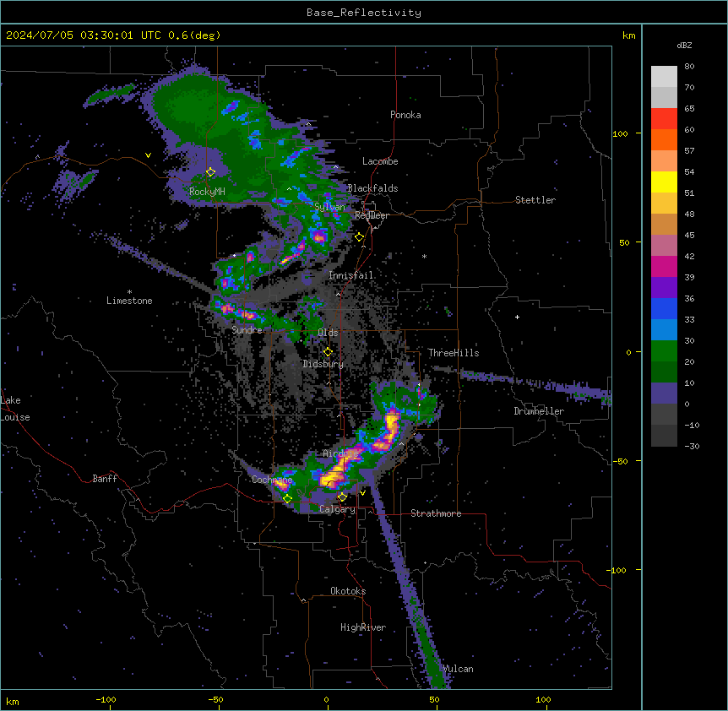The image size is (728, 711).
Task: Click the asterisk marker above Limestone
Action: pyautogui.click(x=129, y=292)
